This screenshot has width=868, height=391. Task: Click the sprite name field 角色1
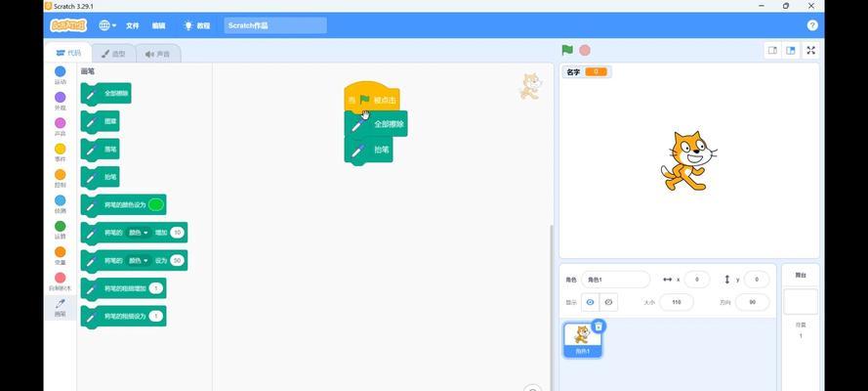click(615, 280)
